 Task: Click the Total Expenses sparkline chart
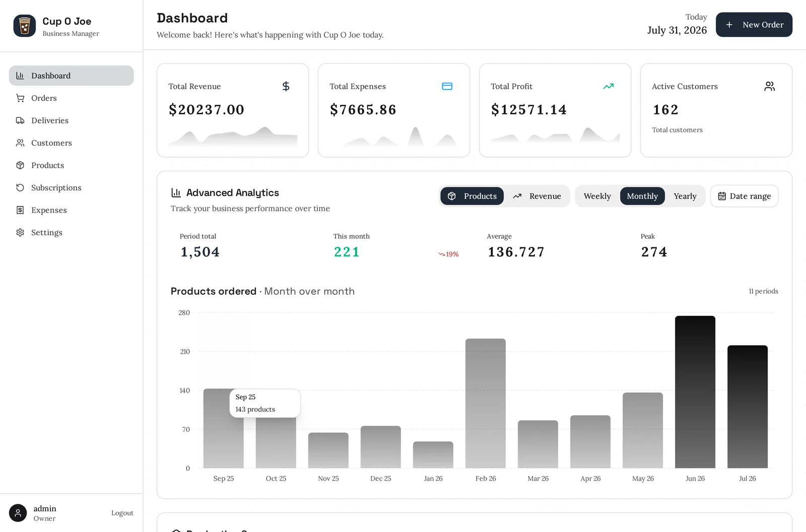click(x=394, y=137)
